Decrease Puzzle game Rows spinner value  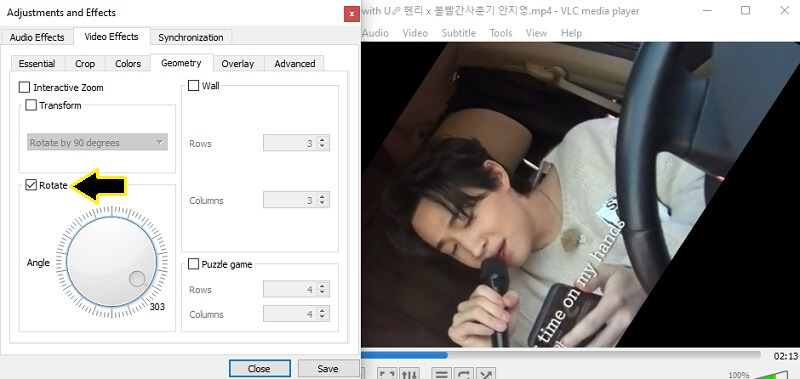322,293
